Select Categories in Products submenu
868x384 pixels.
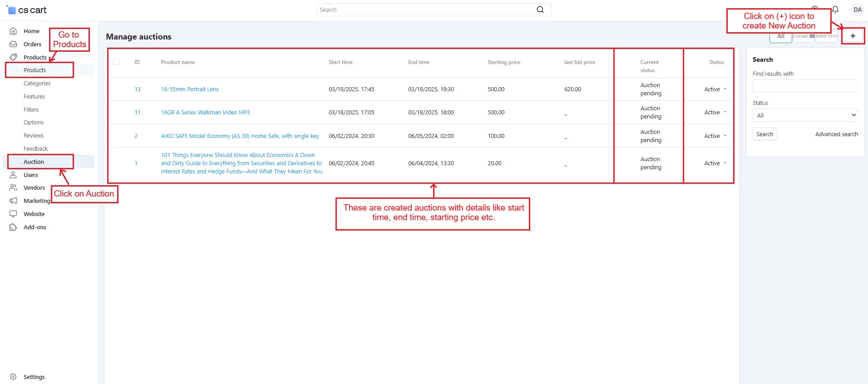[37, 84]
